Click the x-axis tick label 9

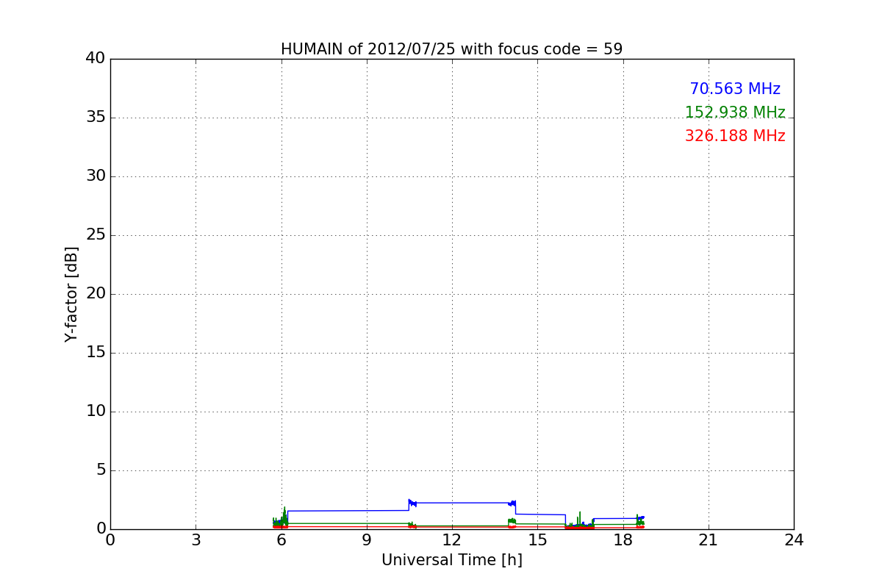(367, 540)
